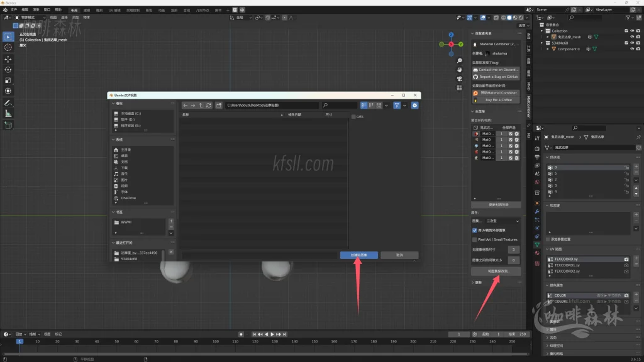Click the filter funnel icon in file browser
Image resolution: width=644 pixels, height=362 pixels.
coord(397,106)
